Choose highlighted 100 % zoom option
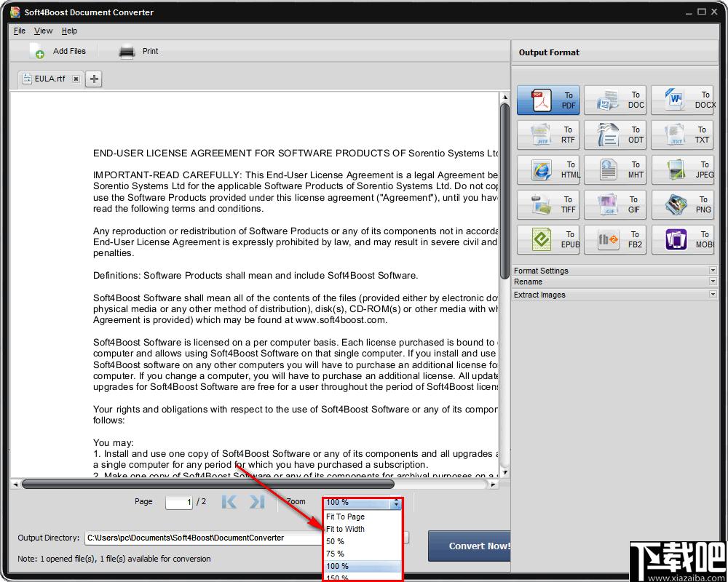Viewport: 728px width, 582px height. [363, 566]
